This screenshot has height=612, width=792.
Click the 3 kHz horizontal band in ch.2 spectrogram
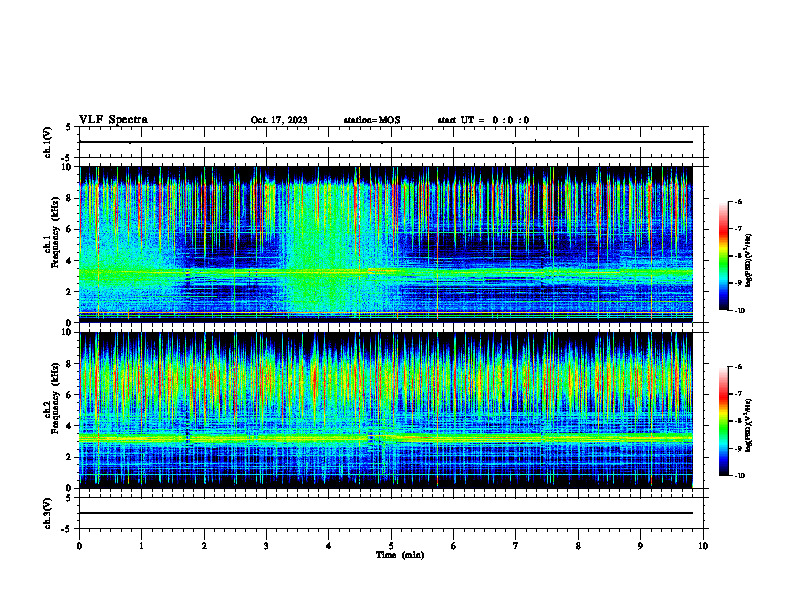386,438
